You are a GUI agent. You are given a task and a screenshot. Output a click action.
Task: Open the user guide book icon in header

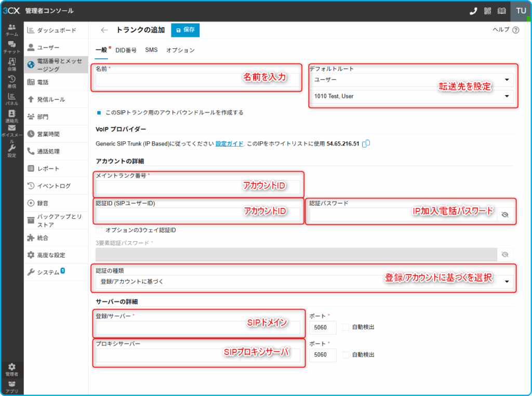[x=501, y=11]
